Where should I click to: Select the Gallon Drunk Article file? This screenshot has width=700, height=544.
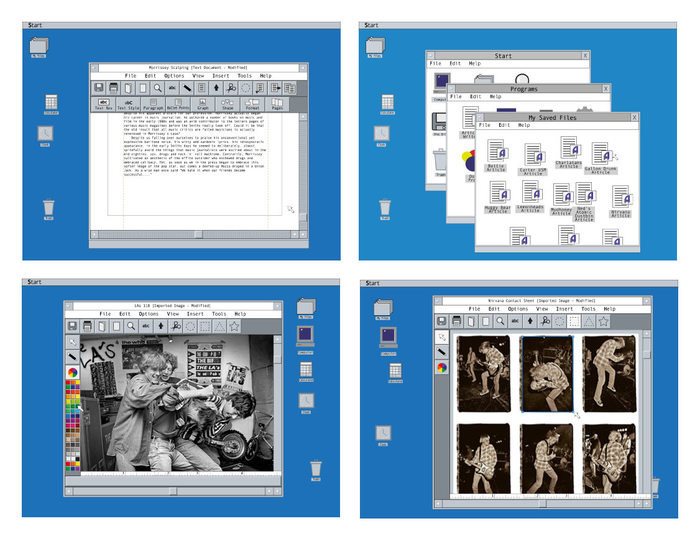click(601, 158)
